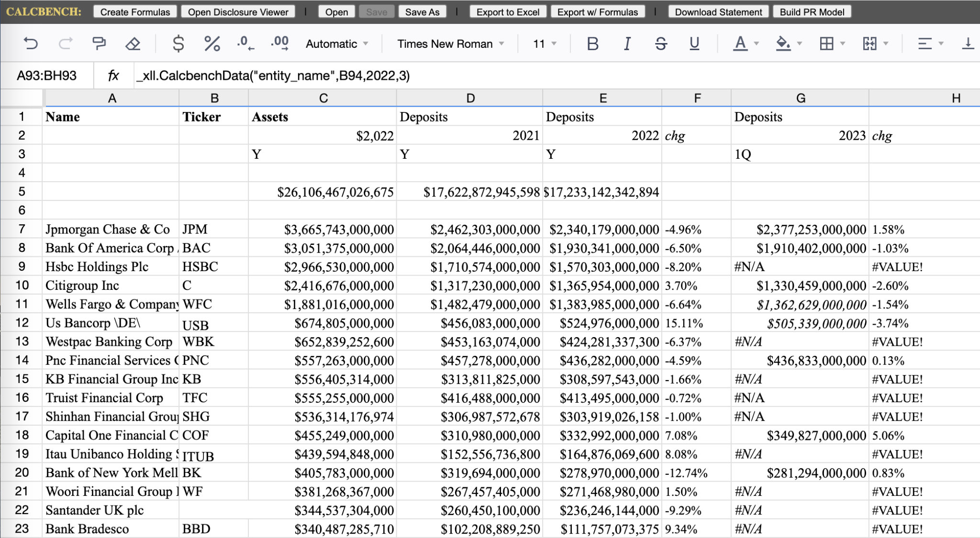Toggle strikethrough formatting
This screenshot has width=980, height=538.
pos(661,44)
